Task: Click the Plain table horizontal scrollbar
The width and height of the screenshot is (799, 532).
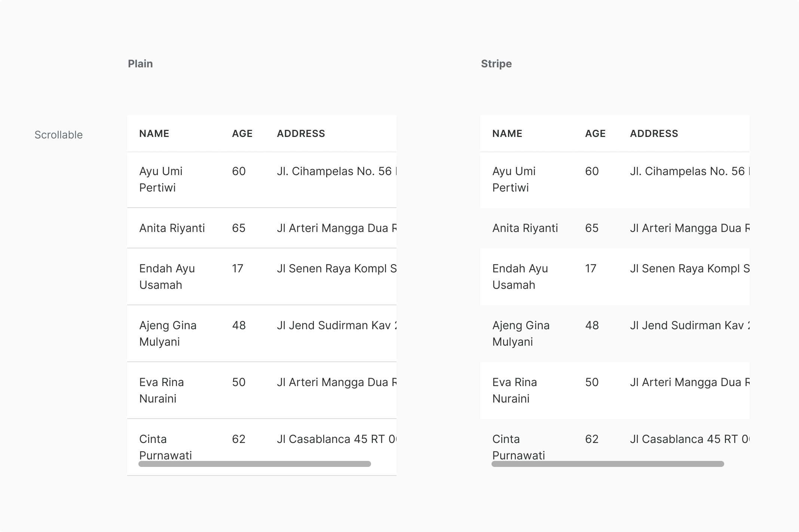Action: [x=255, y=464]
